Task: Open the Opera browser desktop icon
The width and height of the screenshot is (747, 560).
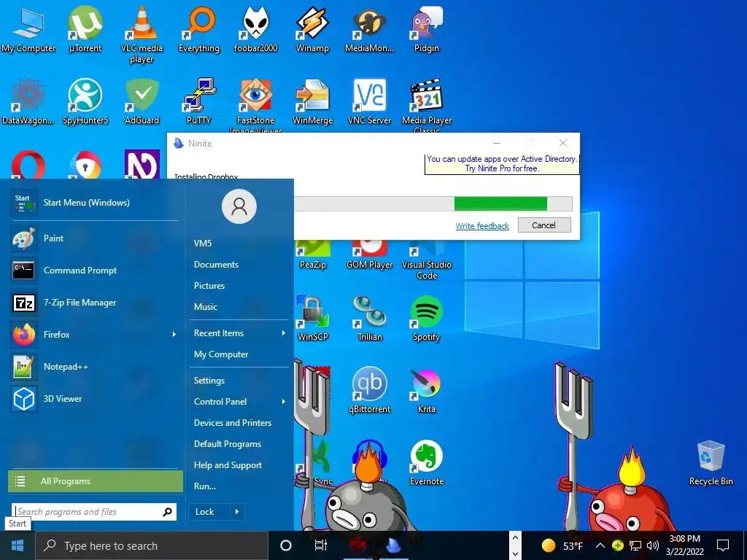Action: point(28,165)
